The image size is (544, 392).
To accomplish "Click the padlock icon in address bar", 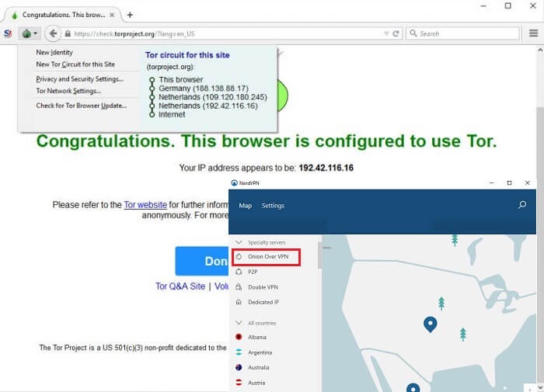I will coord(68,33).
